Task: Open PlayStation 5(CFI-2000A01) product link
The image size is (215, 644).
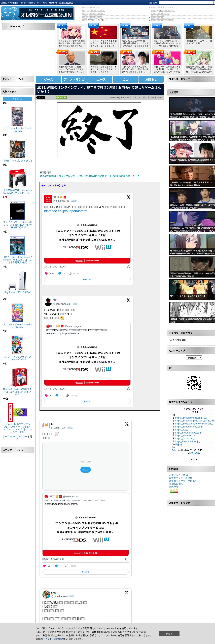Action: coord(17,294)
